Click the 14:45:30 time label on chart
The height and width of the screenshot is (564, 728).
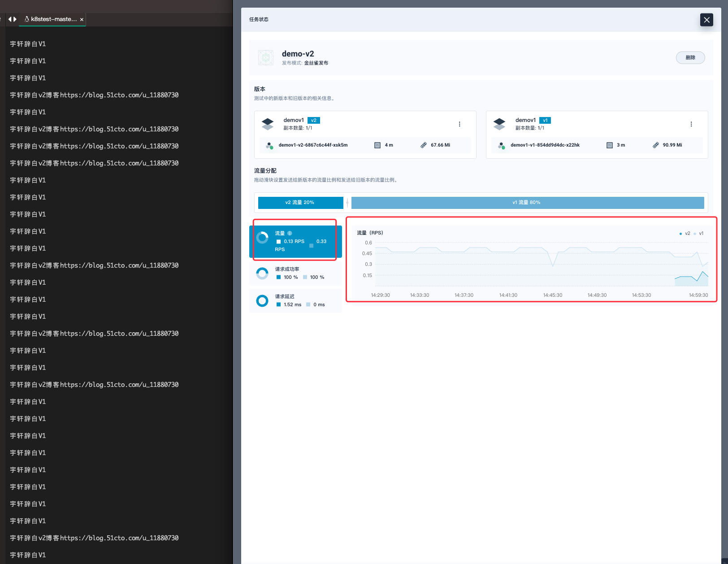point(553,295)
